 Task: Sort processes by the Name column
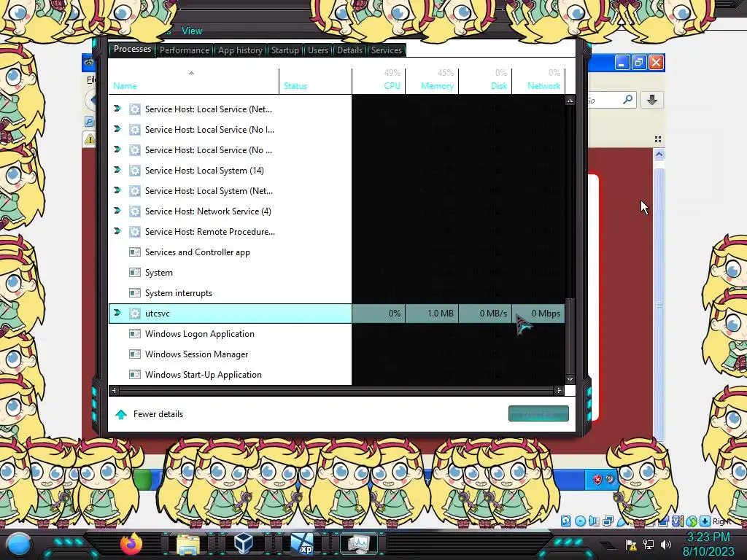(x=125, y=86)
